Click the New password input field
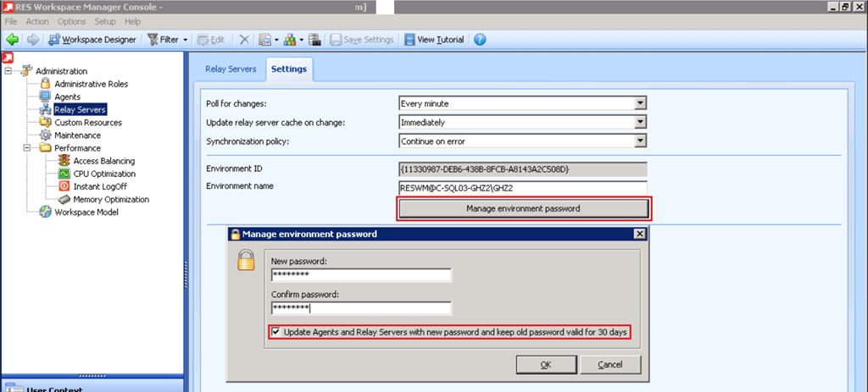 coord(360,275)
